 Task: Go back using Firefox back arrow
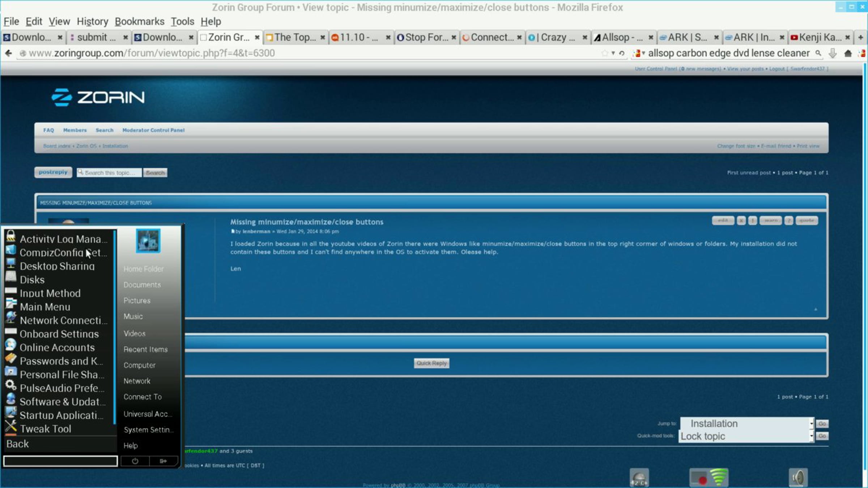pos(8,53)
